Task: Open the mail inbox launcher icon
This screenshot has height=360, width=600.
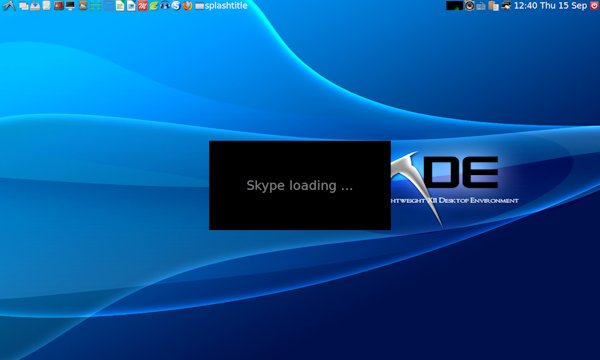Action: pyautogui.click(x=35, y=6)
